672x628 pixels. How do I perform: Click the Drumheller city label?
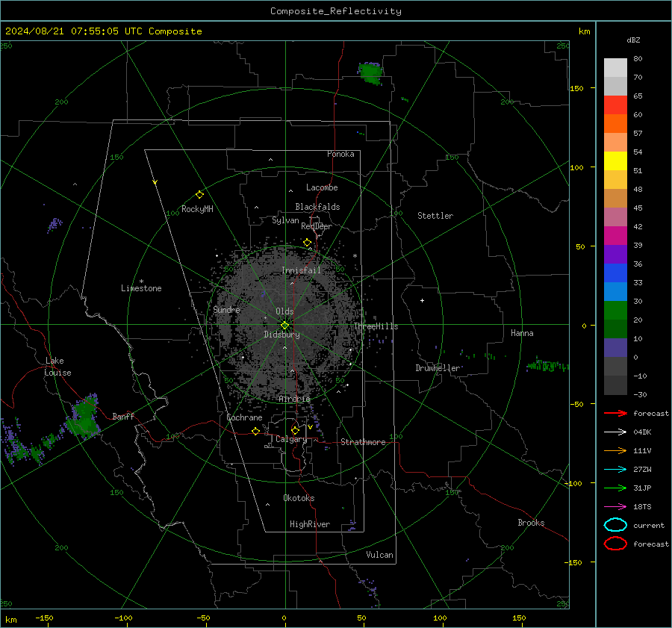438,368
